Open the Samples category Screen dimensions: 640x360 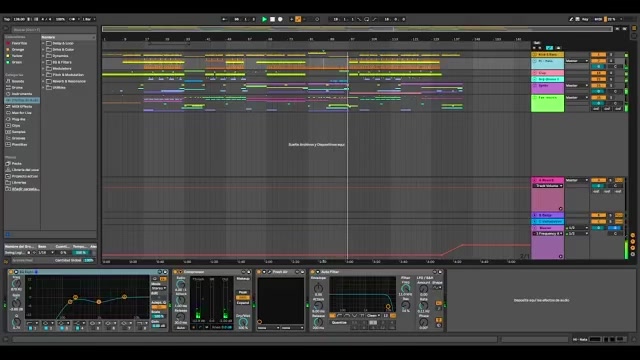[18, 132]
